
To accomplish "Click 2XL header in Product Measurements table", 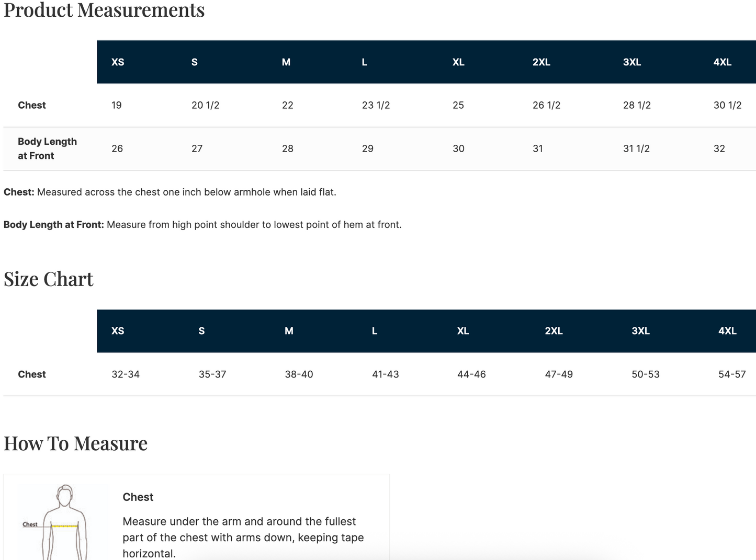I will [541, 62].
